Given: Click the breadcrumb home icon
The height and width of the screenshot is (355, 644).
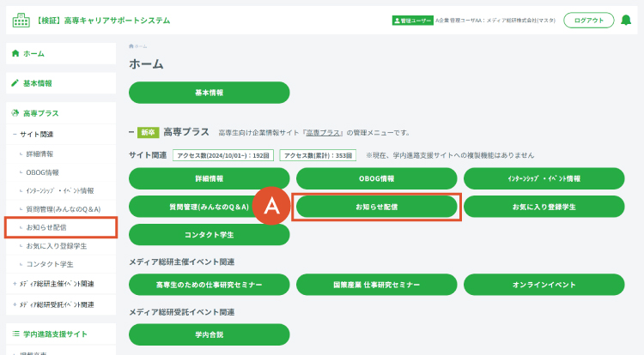Looking at the screenshot, I should (x=131, y=46).
